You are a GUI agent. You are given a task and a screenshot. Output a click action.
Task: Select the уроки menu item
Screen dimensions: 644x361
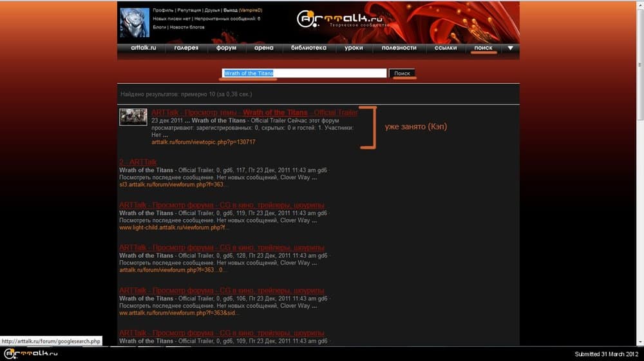(354, 48)
